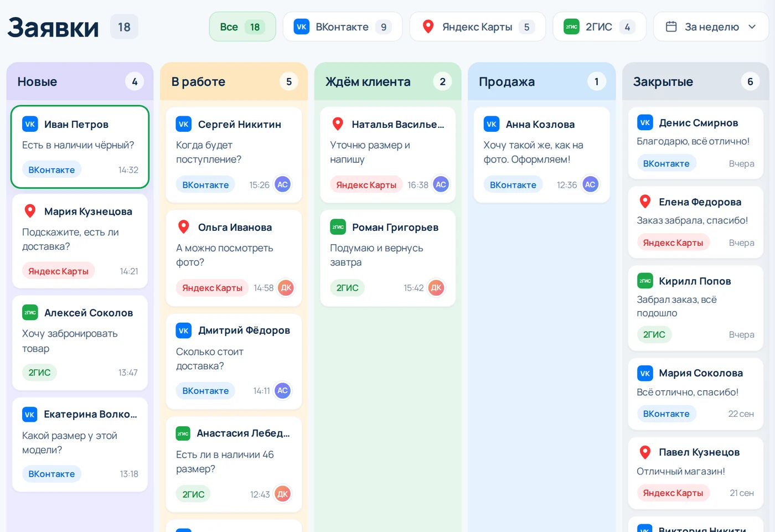Show only 2ГИС requests tab
The height and width of the screenshot is (532, 775).
tap(600, 27)
